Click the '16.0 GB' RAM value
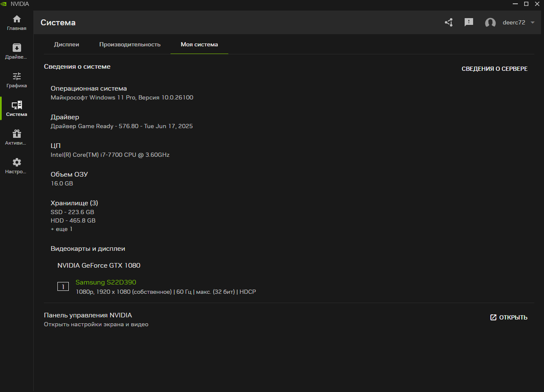 (62, 183)
